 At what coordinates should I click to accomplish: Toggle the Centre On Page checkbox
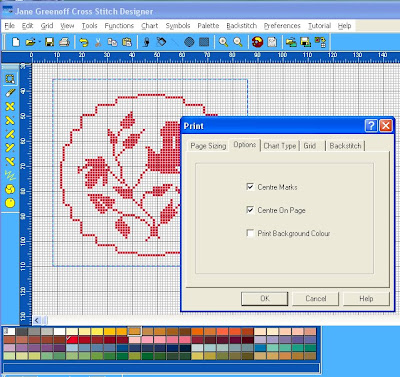(250, 210)
